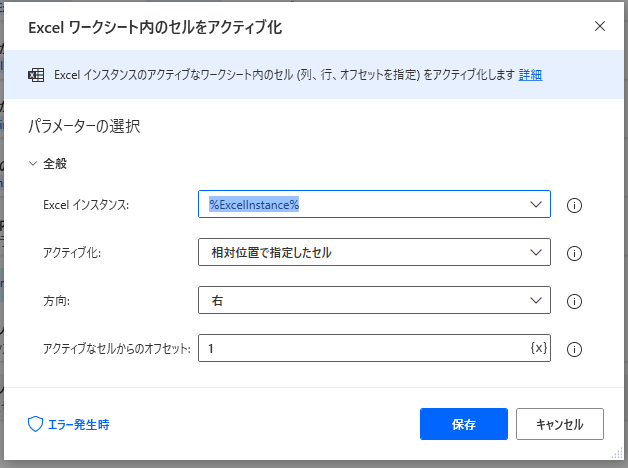Click the offset input field containing 1
This screenshot has height=468, width=628.
374,348
